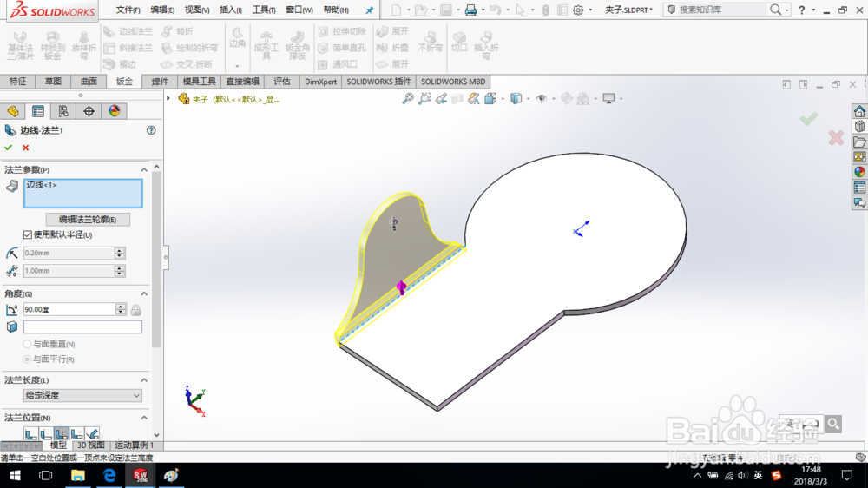
Task: Switch to 草图 ribbon tab
Action: tap(53, 82)
